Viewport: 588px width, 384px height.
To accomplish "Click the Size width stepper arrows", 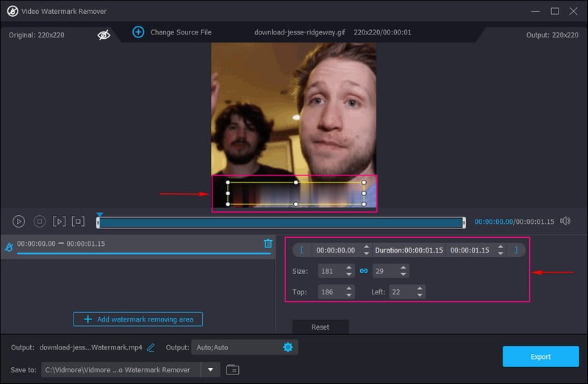I will [x=349, y=271].
